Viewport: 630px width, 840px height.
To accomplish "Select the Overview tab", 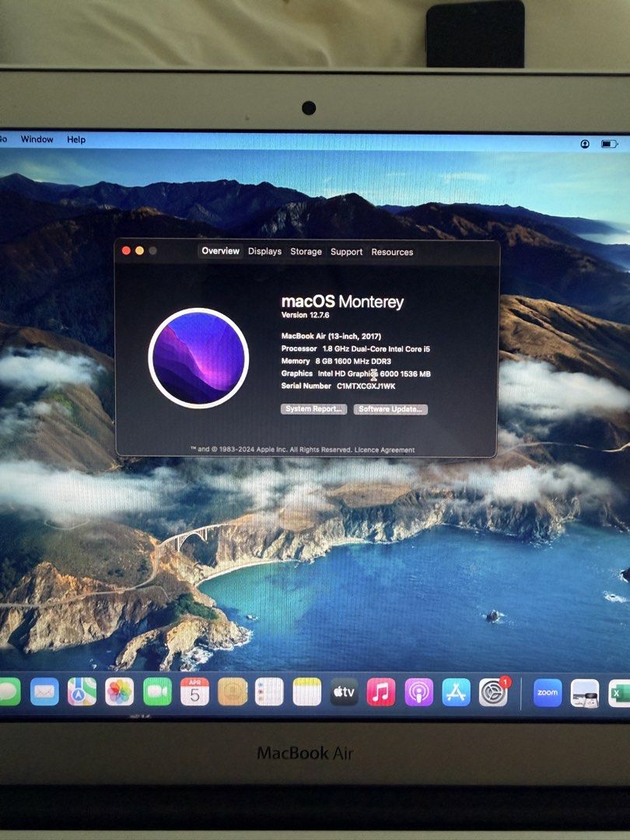I will (x=220, y=250).
